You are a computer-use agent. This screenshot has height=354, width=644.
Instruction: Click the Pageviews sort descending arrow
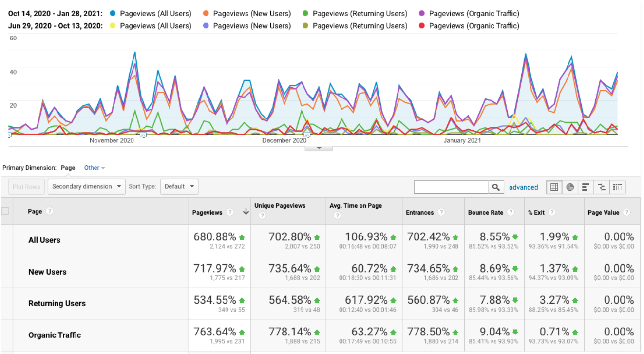pos(246,212)
